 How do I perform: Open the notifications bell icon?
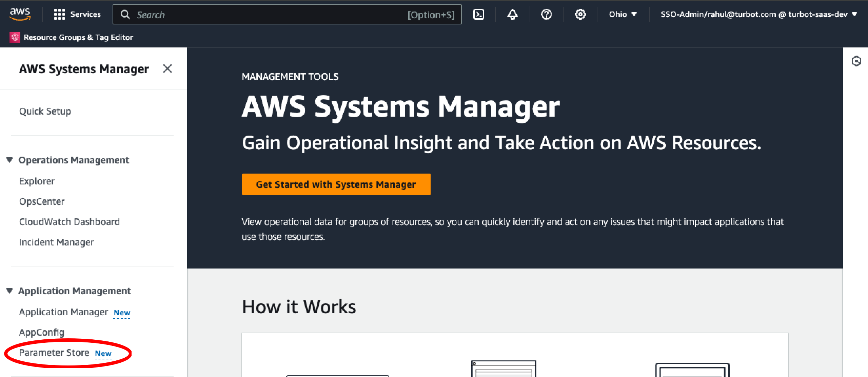point(512,14)
